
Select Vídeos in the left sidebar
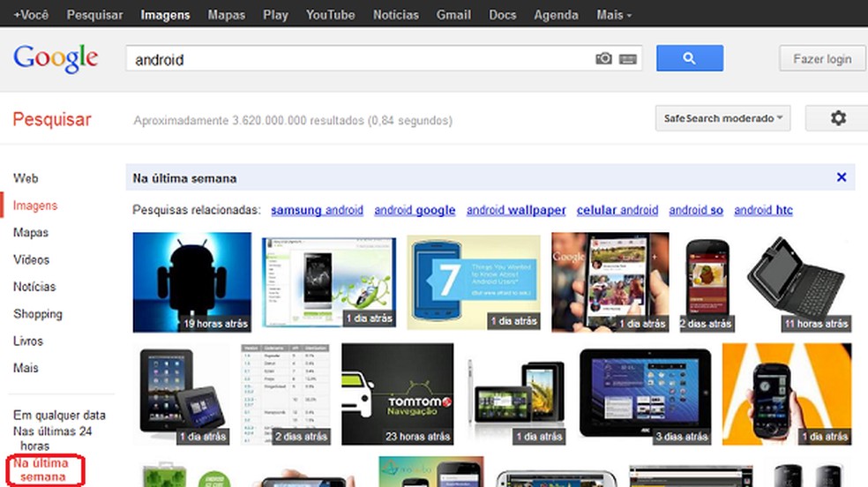coord(32,259)
